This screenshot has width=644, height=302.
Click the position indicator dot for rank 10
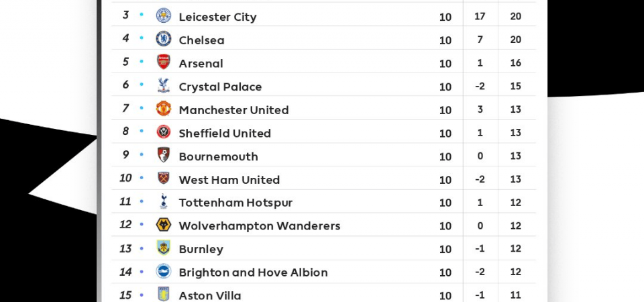coord(142,177)
